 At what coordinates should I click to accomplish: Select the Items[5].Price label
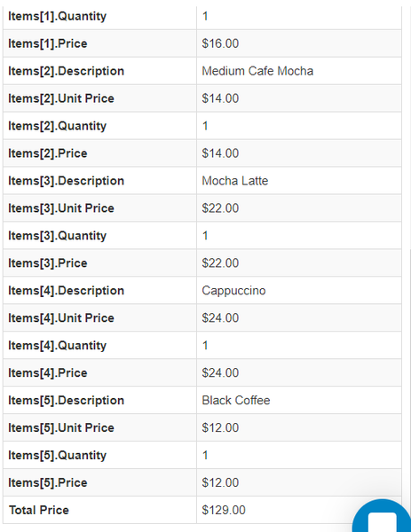point(48,483)
